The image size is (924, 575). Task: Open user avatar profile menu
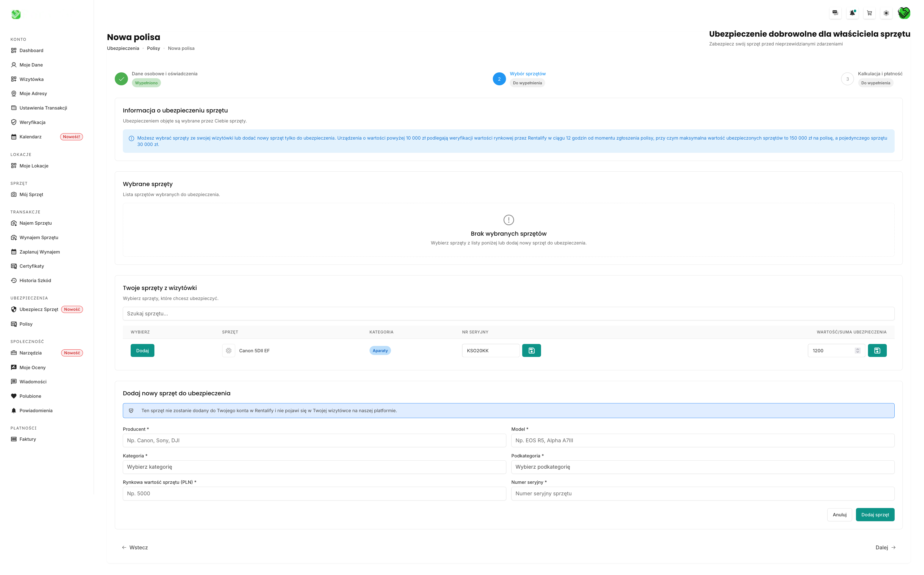pos(904,13)
